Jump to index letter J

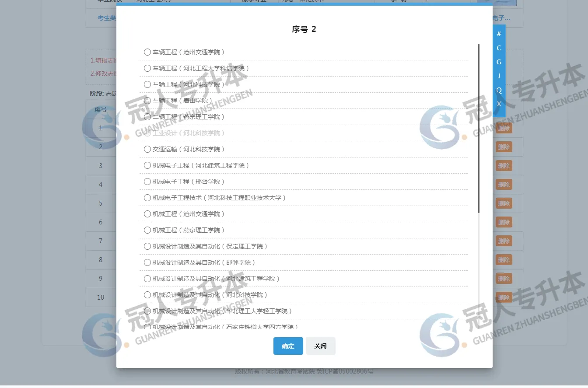click(499, 76)
